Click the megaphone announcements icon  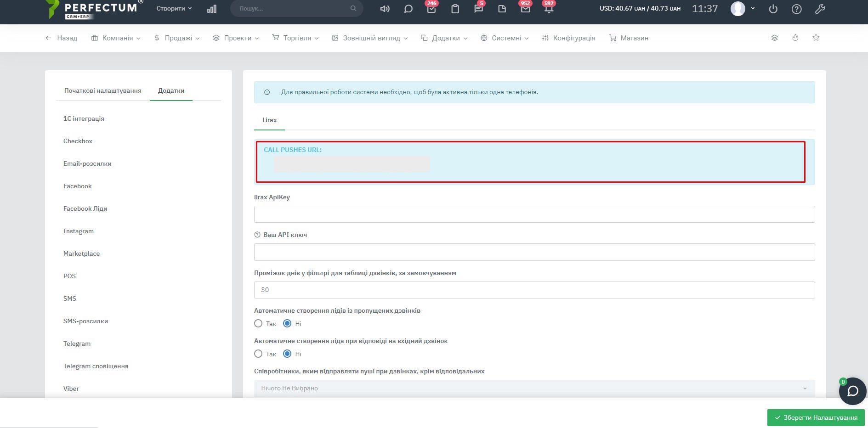coord(385,9)
